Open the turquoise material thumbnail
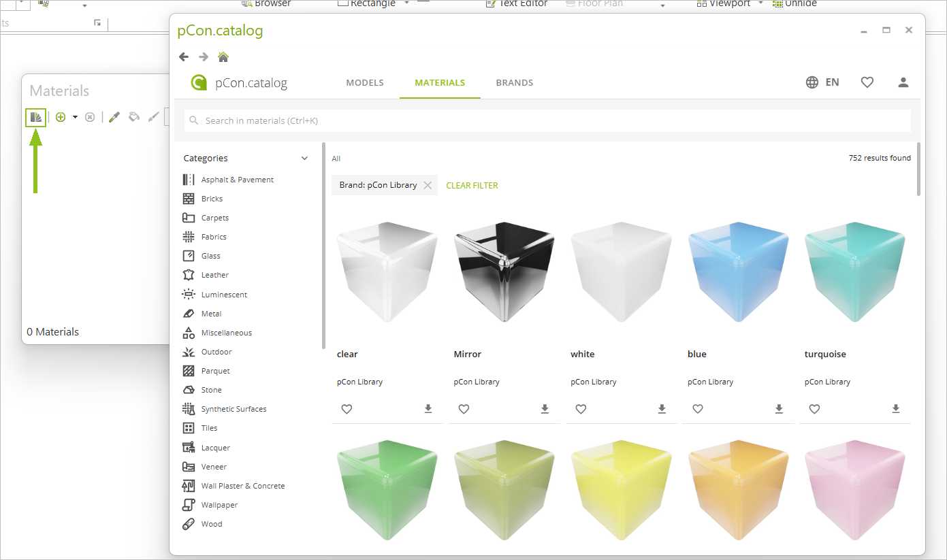The width and height of the screenshot is (947, 560). (x=855, y=271)
